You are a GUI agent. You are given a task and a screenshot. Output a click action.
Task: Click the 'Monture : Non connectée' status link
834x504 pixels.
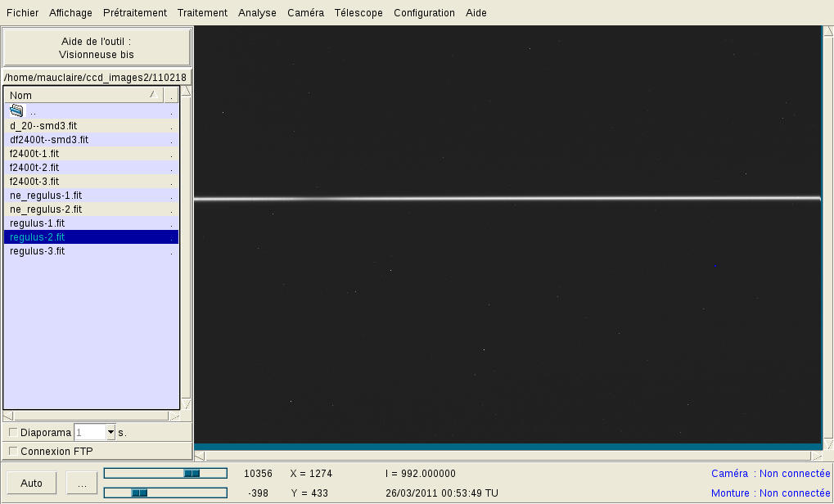770,493
